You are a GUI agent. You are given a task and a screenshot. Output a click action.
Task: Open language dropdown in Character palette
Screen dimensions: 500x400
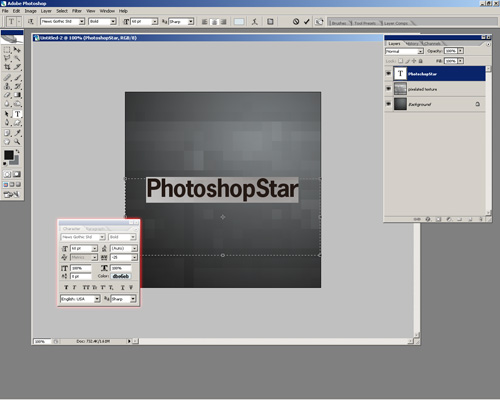[x=97, y=299]
